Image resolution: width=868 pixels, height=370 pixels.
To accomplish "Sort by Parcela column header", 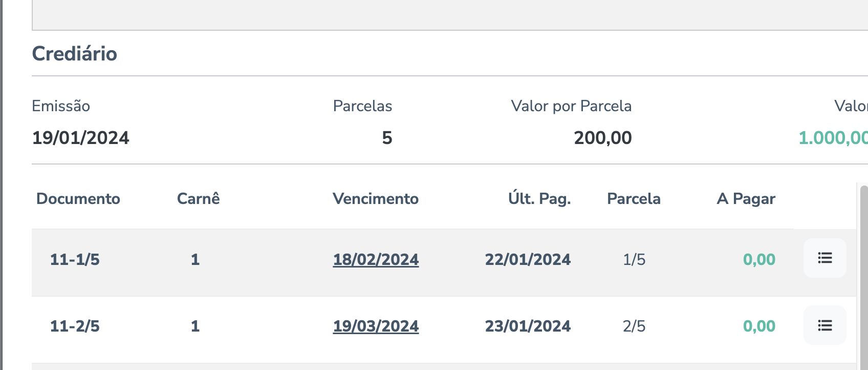I will [x=634, y=199].
